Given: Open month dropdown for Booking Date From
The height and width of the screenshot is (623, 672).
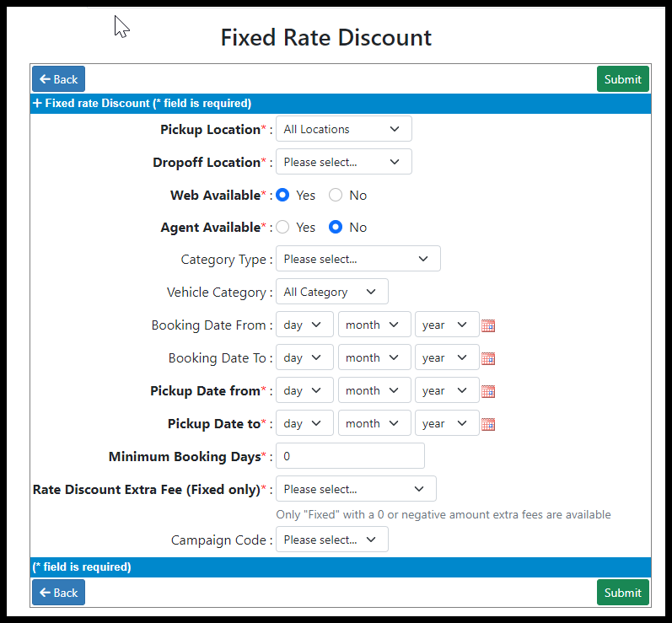Looking at the screenshot, I should (x=374, y=325).
